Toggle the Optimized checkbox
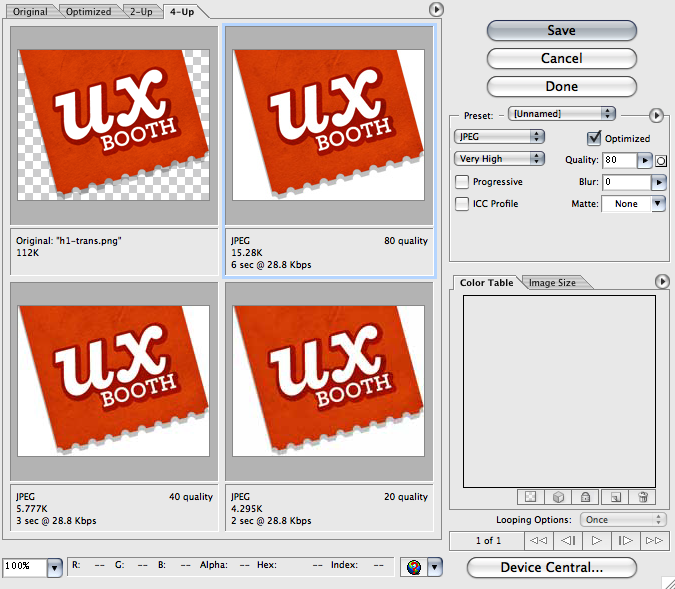The width and height of the screenshot is (675, 589). coord(594,138)
